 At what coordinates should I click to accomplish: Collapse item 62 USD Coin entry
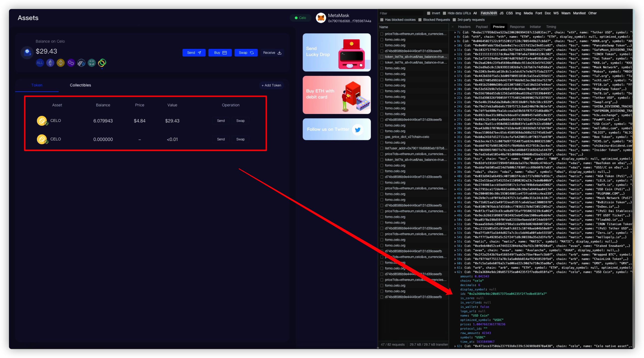455,272
